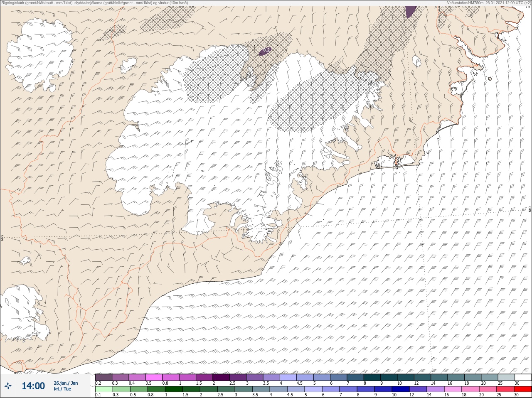Click the 'Veðurstofan/HM750m' model run text

[465, 2]
